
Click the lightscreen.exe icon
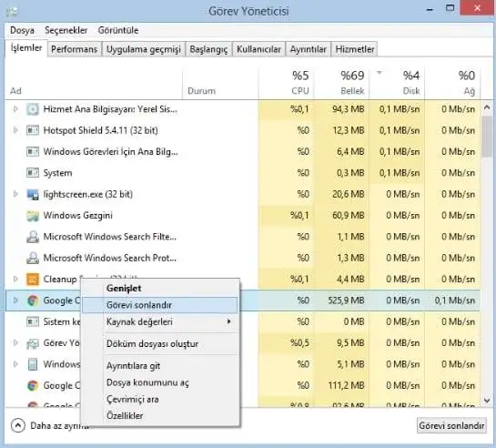tap(32, 194)
